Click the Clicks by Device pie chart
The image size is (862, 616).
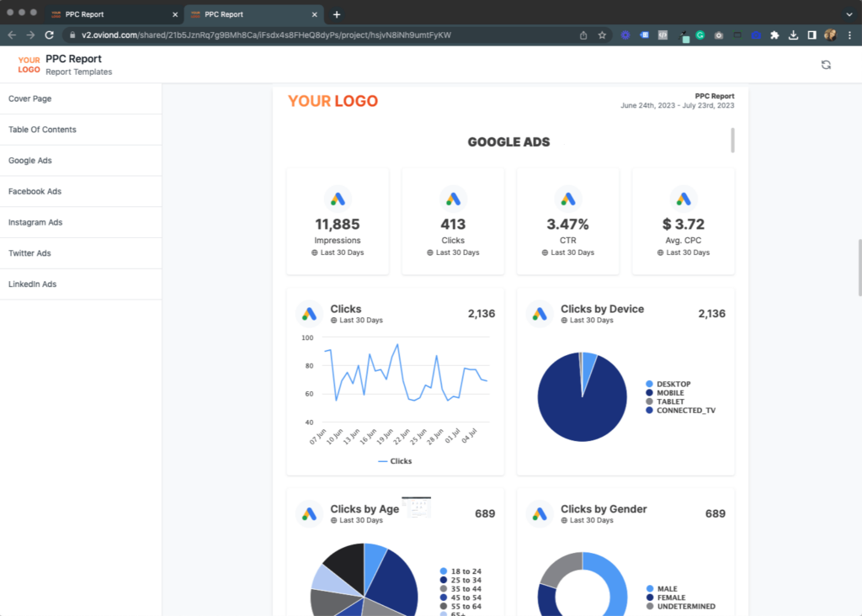coord(583,396)
